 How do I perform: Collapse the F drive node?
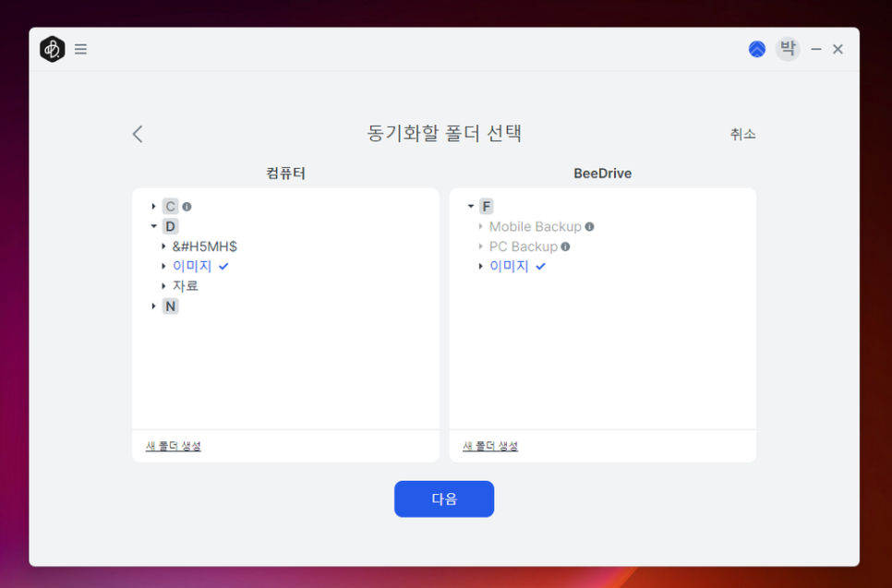(470, 207)
